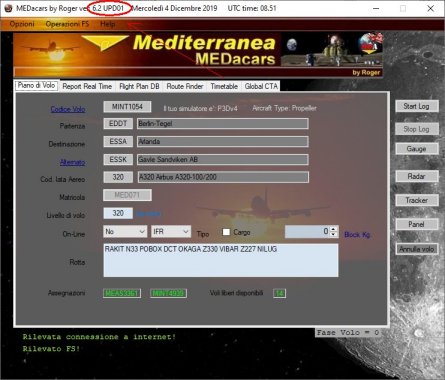Click the Codice Volo link
This screenshot has width=445, height=380.
68,109
